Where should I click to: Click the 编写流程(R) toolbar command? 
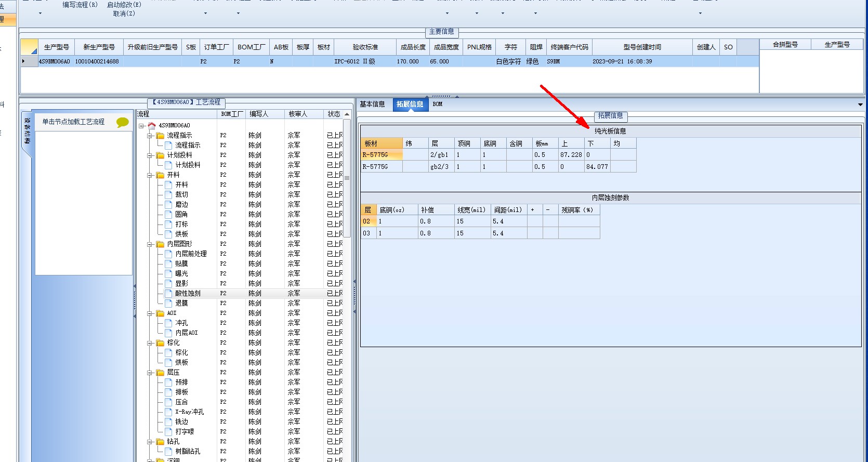80,5
